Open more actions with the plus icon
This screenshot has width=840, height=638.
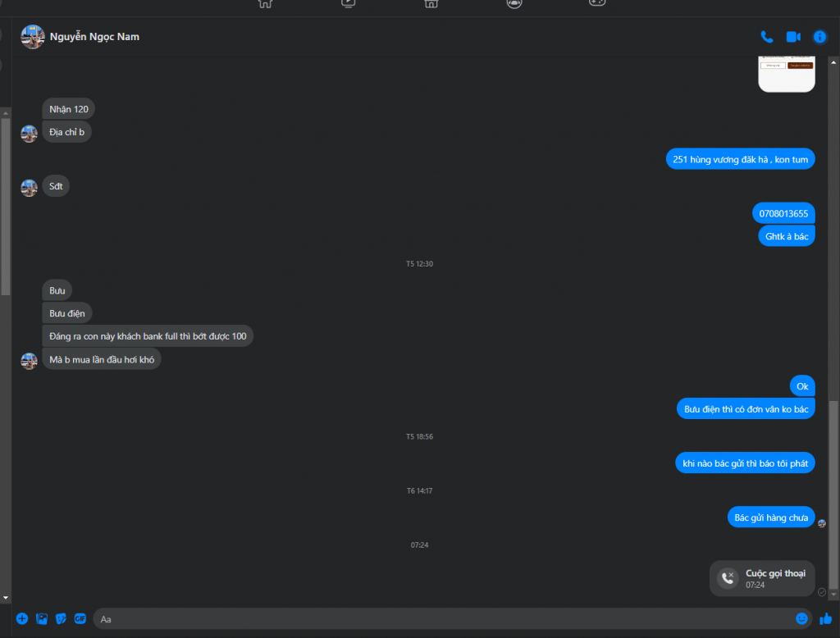click(x=22, y=618)
